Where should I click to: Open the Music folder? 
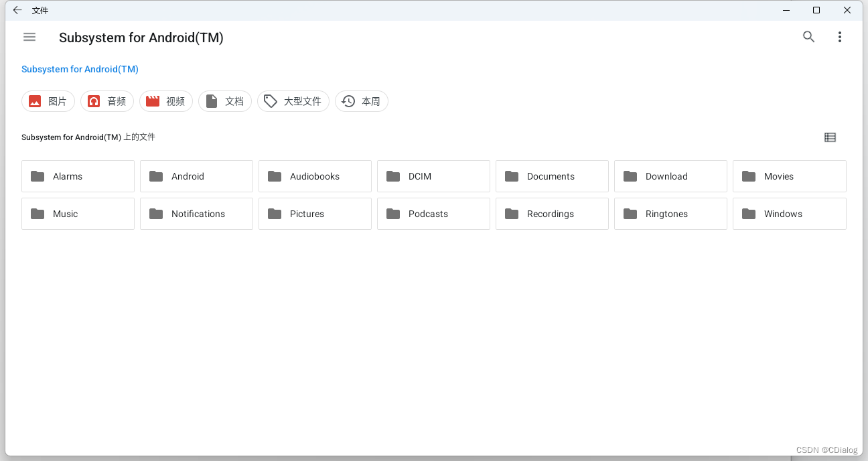tap(78, 214)
